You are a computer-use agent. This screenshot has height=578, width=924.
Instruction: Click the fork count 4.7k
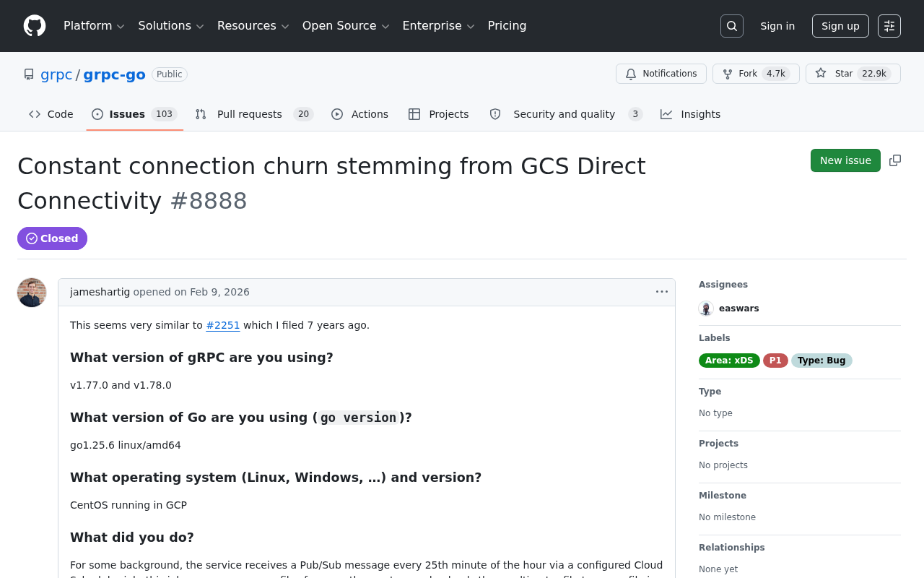pos(776,74)
